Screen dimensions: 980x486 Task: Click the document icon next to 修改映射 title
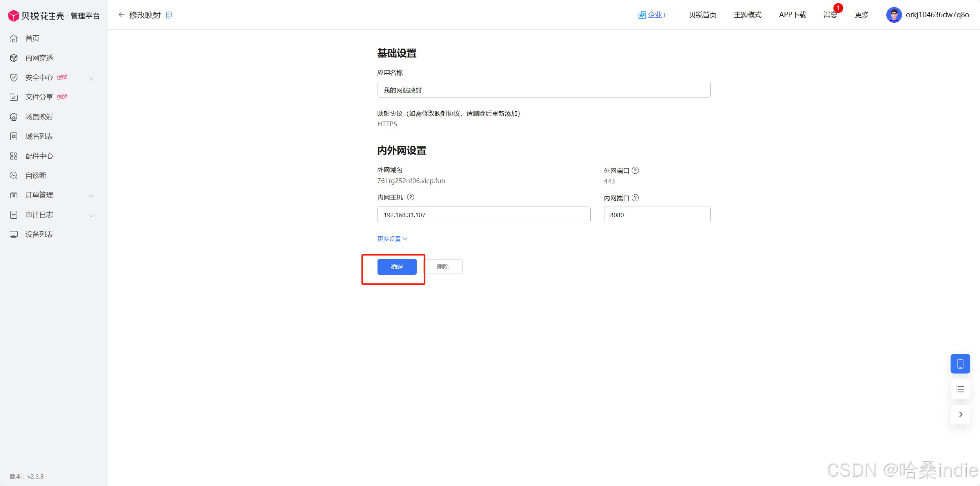pyautogui.click(x=169, y=15)
